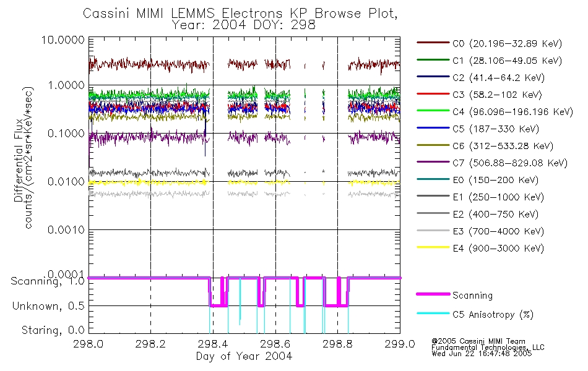This screenshot has width=588, height=371.
Task: Click the purple C7 legend line swatch
Action: click(433, 162)
